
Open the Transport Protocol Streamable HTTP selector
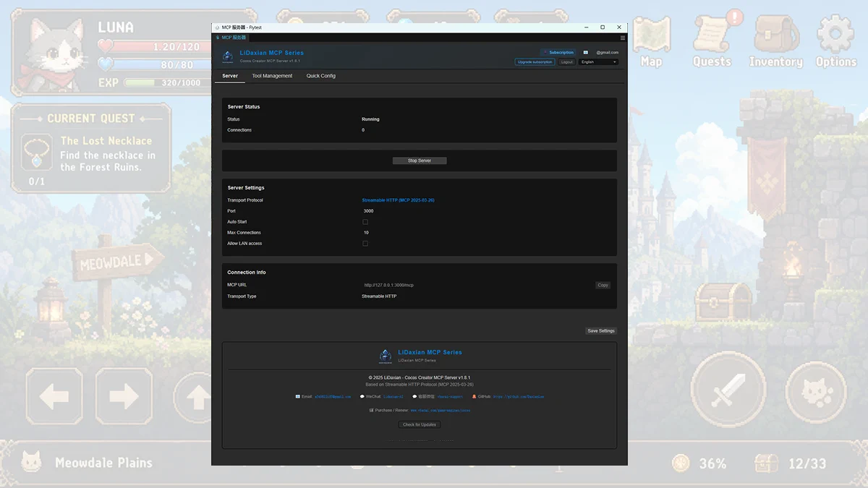pos(398,200)
